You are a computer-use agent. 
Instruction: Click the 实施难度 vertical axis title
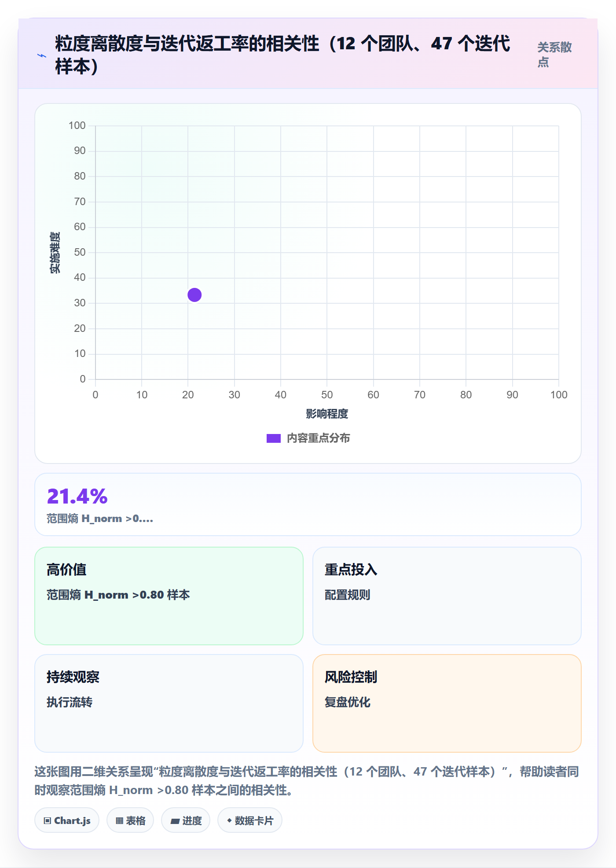(55, 253)
